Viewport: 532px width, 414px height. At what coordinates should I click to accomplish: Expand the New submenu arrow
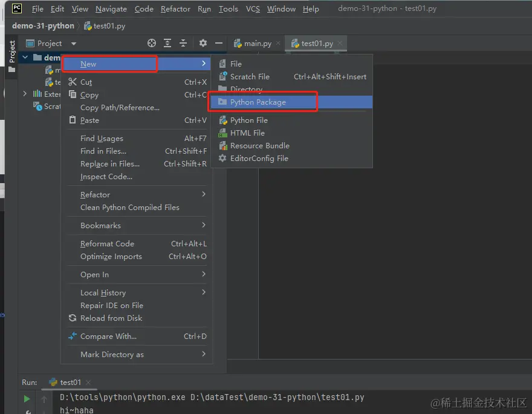click(x=204, y=64)
